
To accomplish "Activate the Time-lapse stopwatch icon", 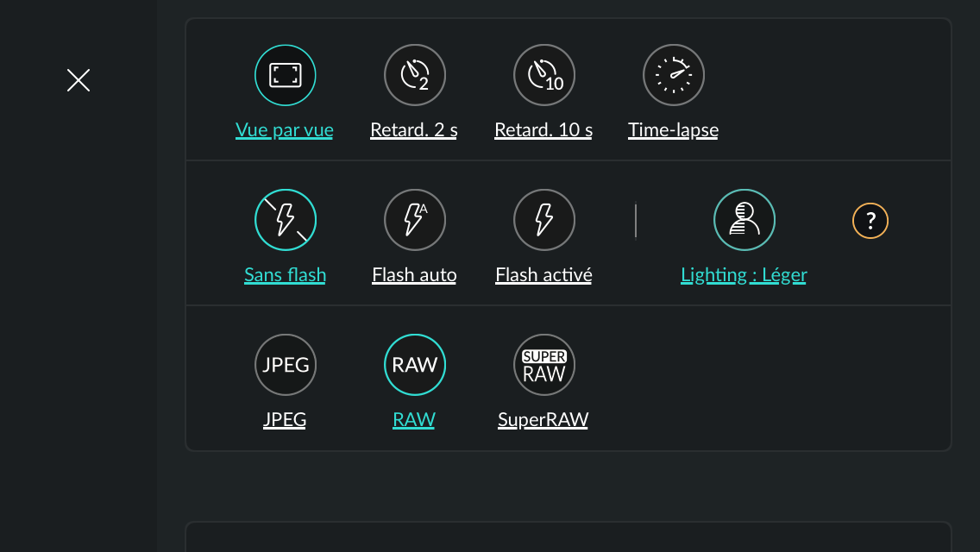I will point(673,75).
